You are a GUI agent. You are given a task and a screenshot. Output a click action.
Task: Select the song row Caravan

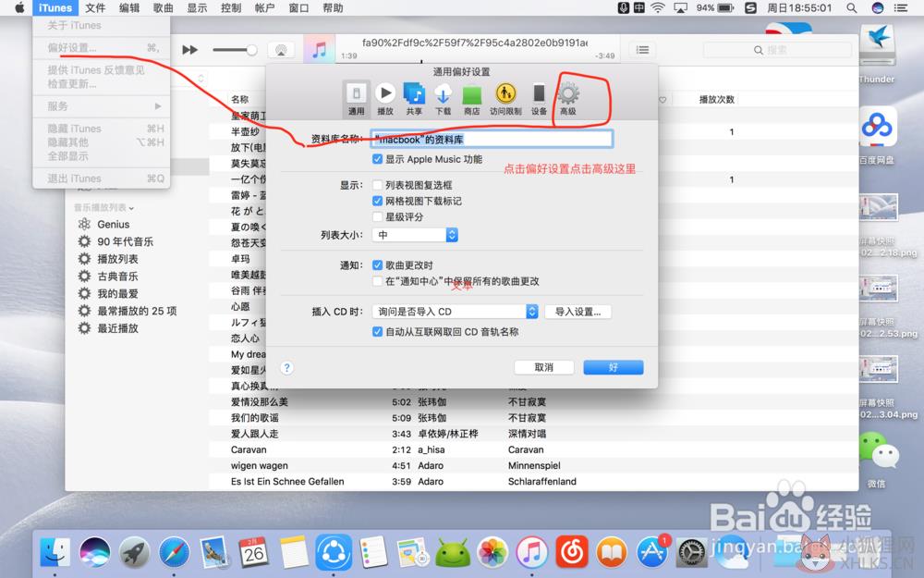click(x=533, y=449)
